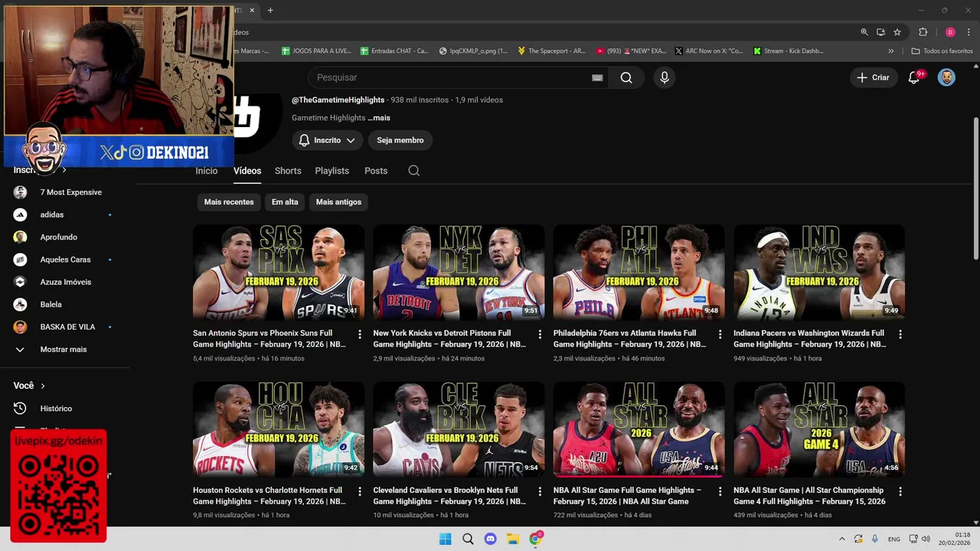Open Chrome profile D avatar
Image resolution: width=980 pixels, height=551 pixels.
tap(950, 32)
